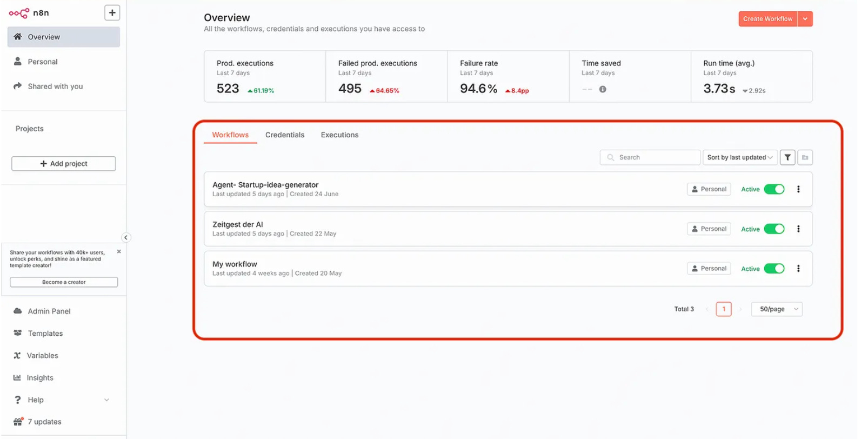Open the Admin Panel
This screenshot has height=439, width=868.
click(x=64, y=311)
